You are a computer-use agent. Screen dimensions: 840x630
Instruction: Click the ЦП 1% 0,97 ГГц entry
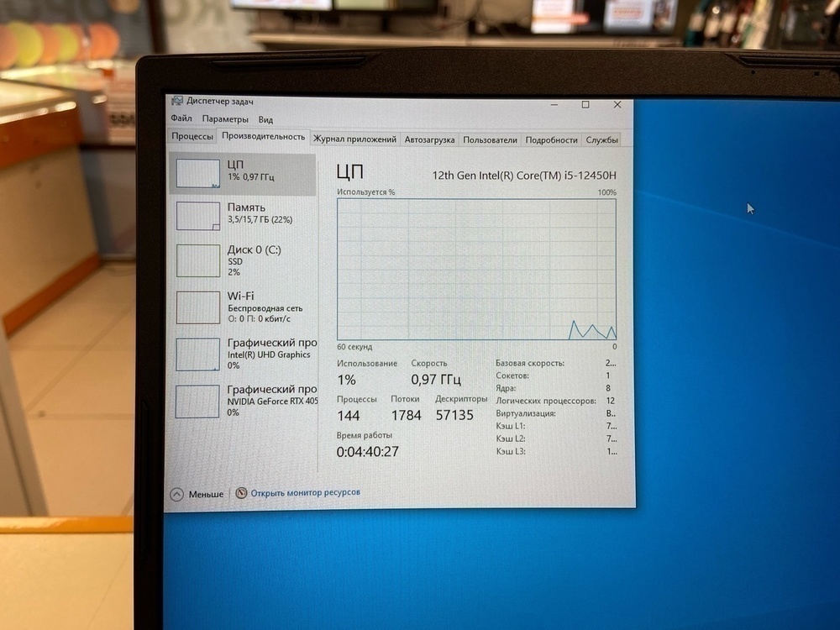[x=243, y=174]
